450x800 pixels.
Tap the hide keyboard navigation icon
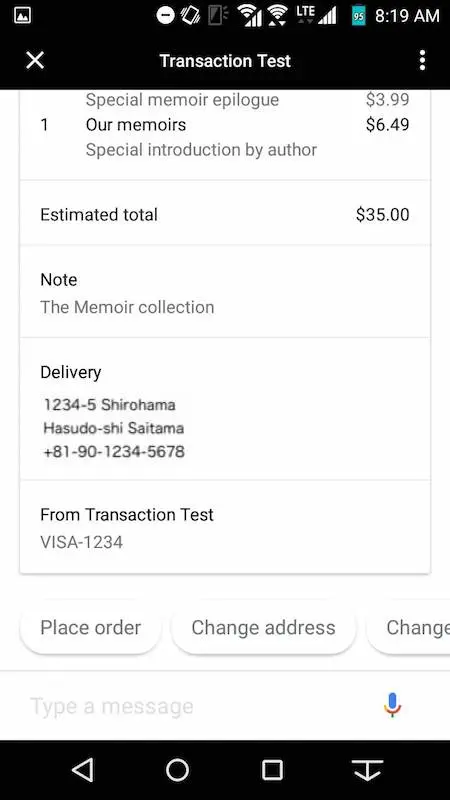click(367, 770)
